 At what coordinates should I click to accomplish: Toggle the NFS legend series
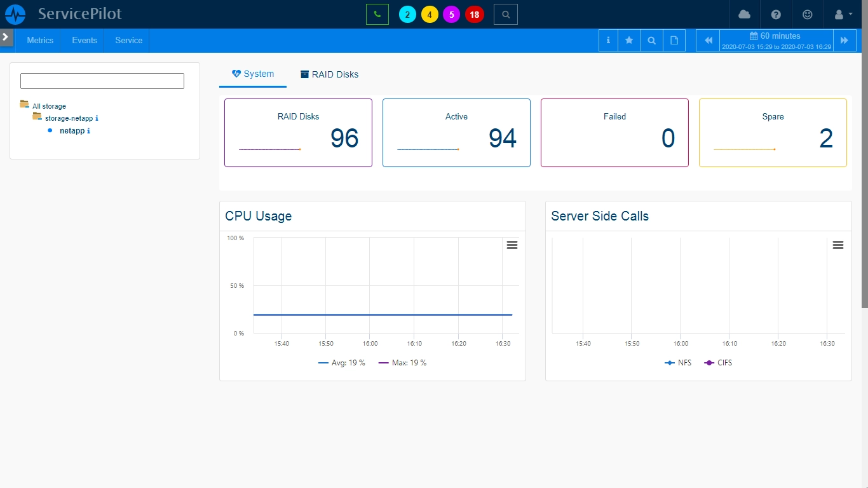coord(678,363)
